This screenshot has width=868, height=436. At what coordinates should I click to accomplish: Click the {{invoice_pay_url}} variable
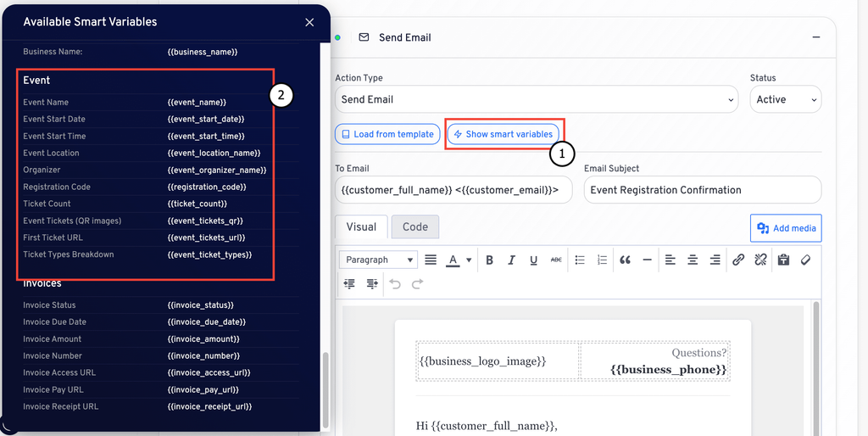[203, 390]
